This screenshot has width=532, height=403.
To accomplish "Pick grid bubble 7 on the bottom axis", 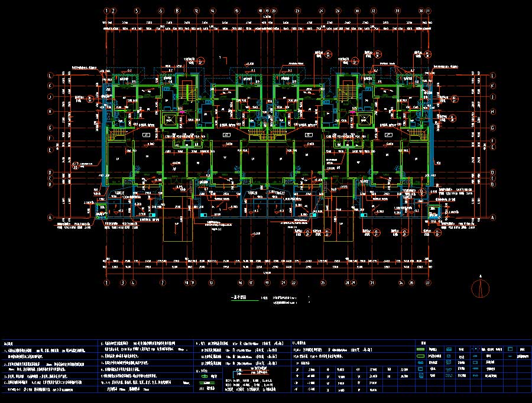I will (163, 282).
